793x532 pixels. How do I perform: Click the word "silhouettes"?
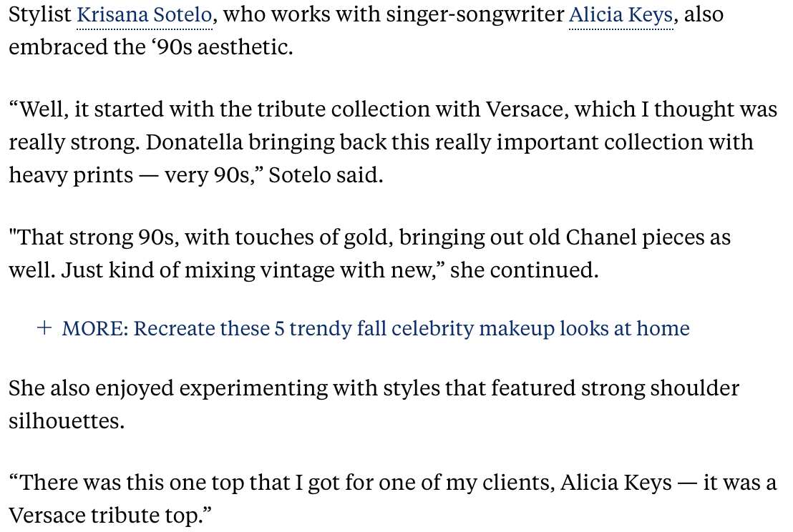(x=66, y=420)
